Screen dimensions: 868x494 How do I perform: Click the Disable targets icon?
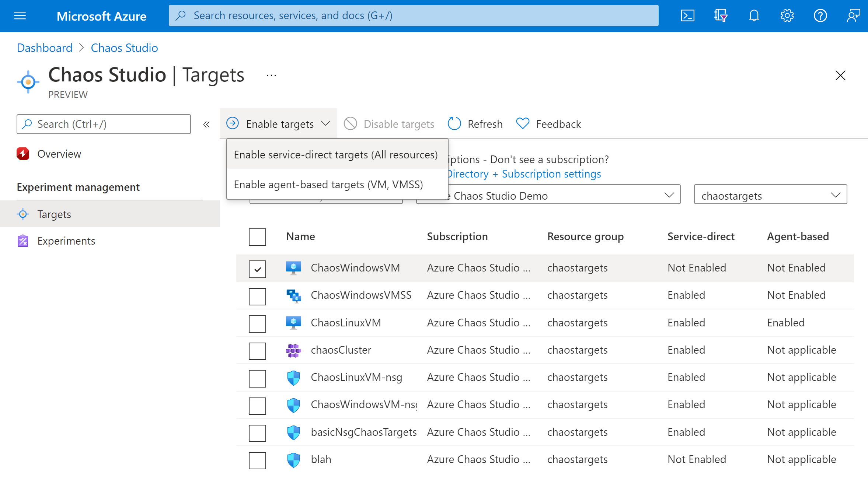click(x=352, y=123)
